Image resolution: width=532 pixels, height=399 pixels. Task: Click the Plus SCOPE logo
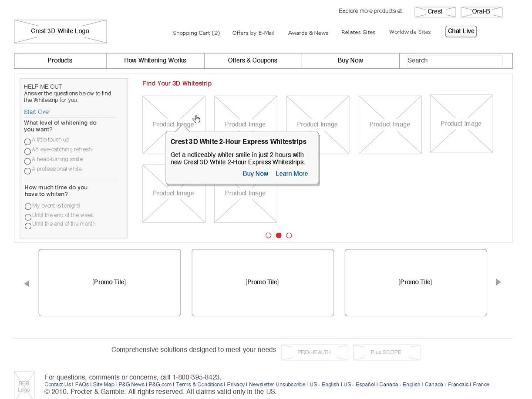(x=387, y=352)
